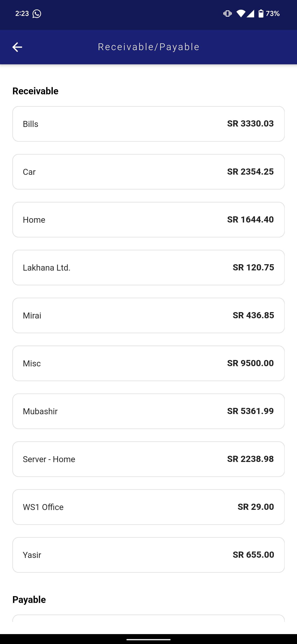Tap the Android home gesture bar
Screen dimensions: 297x644
click(148, 639)
